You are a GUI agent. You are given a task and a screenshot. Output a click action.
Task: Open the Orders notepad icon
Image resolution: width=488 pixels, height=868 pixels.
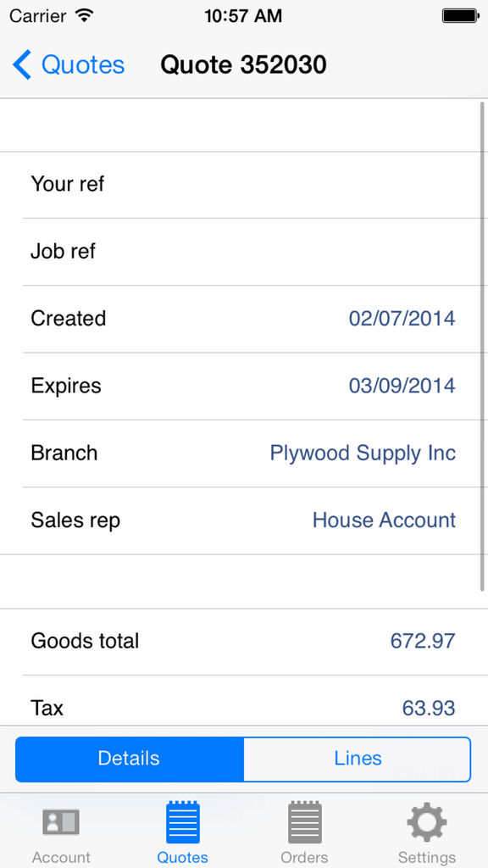pyautogui.click(x=304, y=822)
